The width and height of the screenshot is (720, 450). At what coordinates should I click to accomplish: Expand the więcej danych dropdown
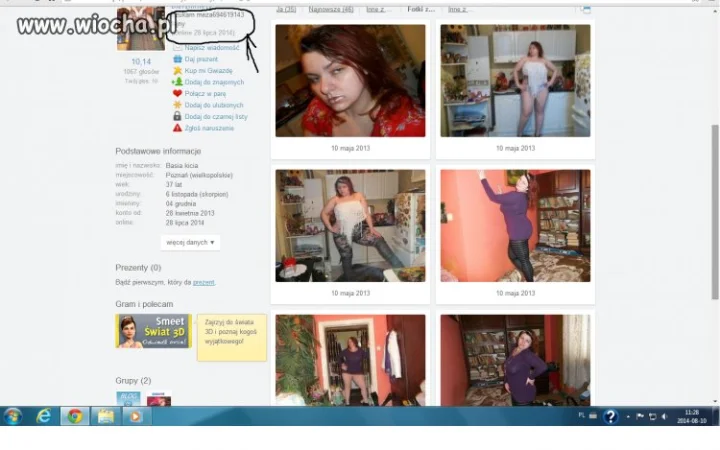click(191, 242)
